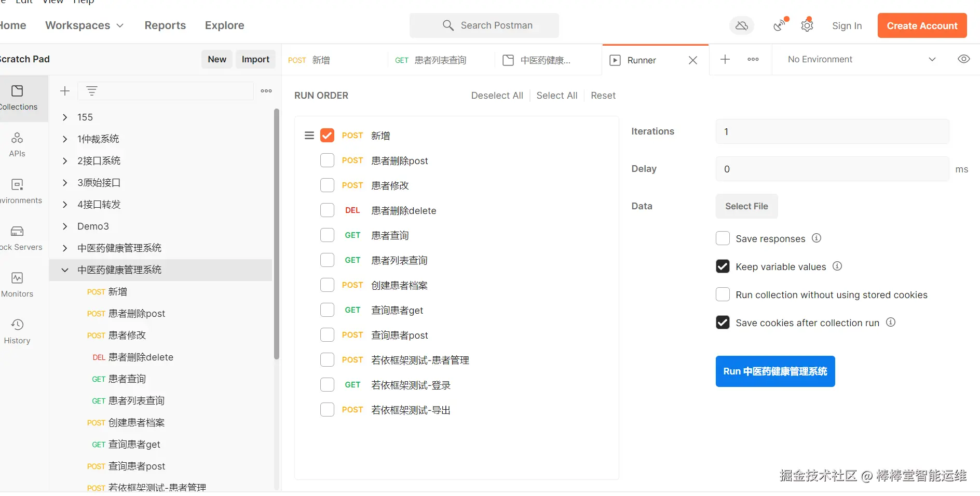Open the APIs sidebar panel
This screenshot has width=980, height=496.
pyautogui.click(x=17, y=144)
